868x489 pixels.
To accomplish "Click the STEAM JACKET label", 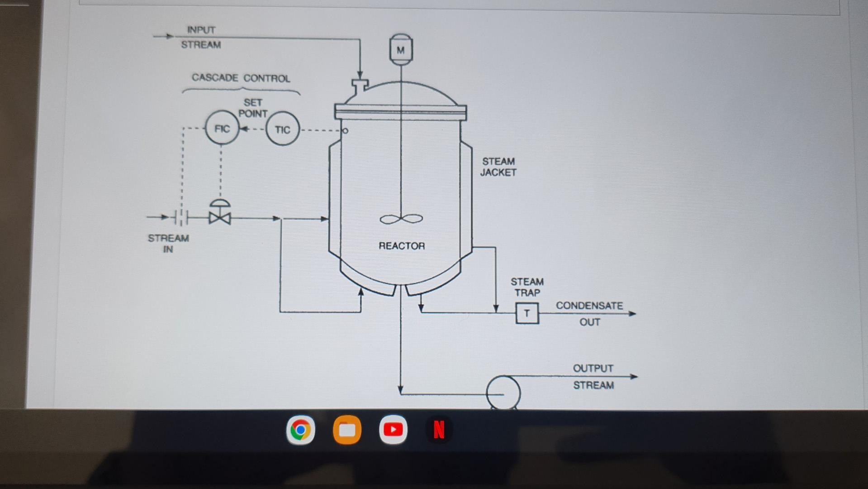I will pyautogui.click(x=498, y=167).
